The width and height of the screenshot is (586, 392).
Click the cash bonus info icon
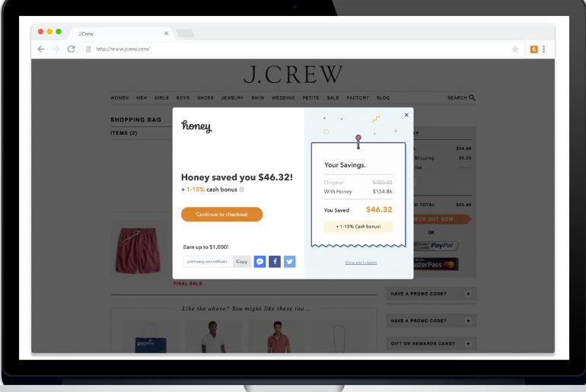click(242, 190)
